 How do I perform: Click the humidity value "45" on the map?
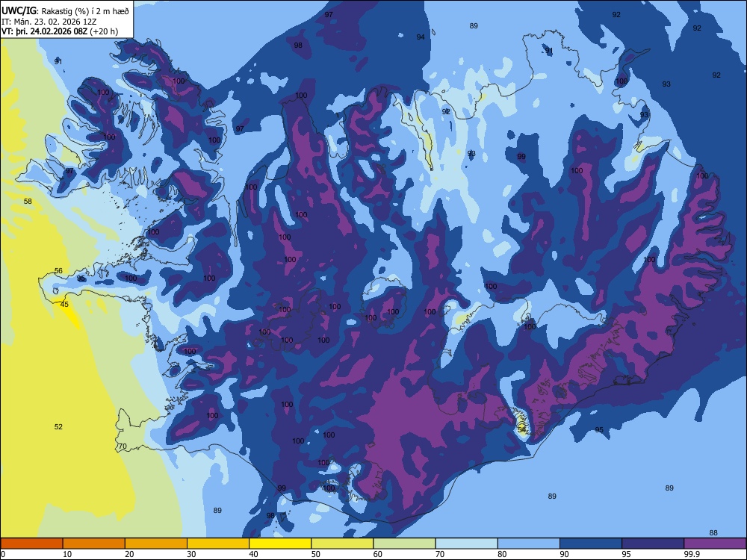click(x=64, y=305)
